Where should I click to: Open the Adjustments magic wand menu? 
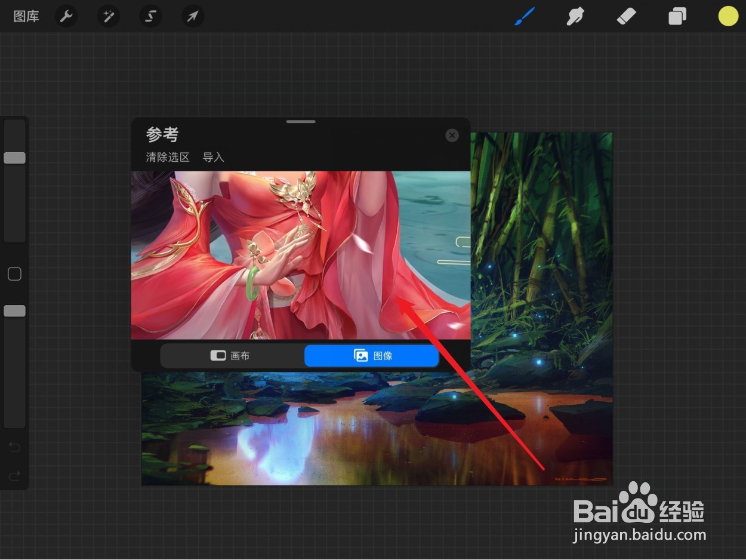[x=109, y=16]
